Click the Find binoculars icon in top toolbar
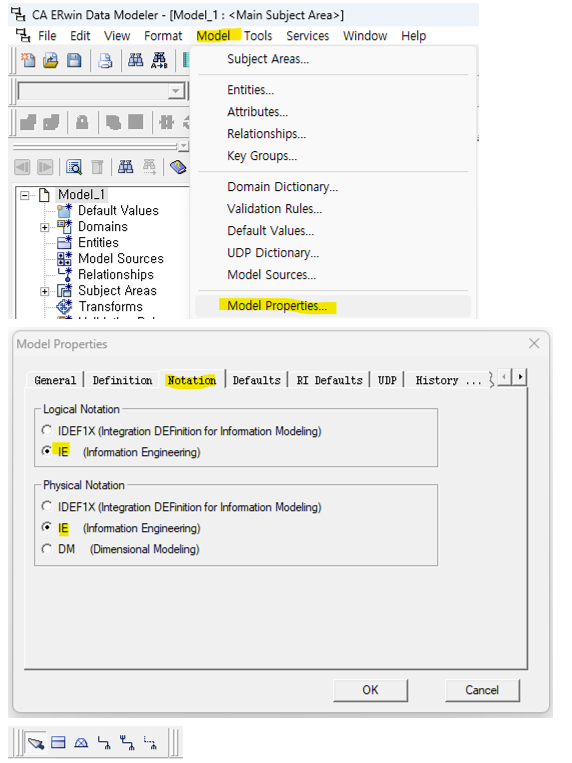572x763 pixels. click(x=135, y=60)
